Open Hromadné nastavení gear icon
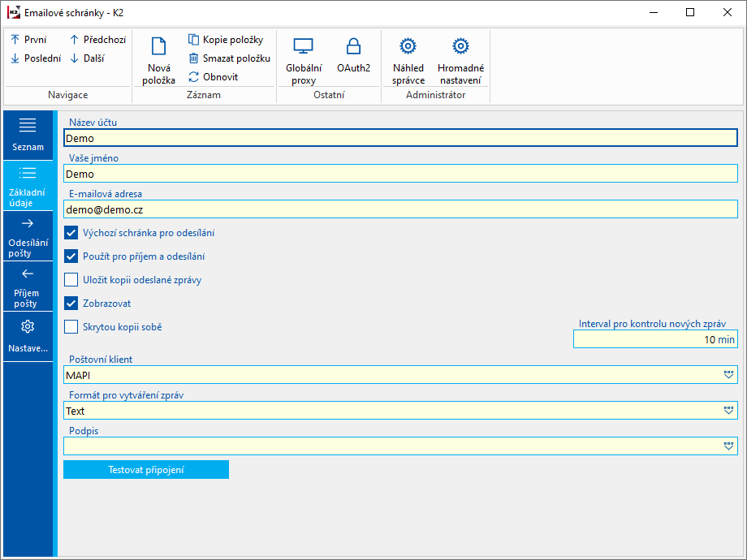Viewport: 747px width, 560px height. (x=460, y=46)
